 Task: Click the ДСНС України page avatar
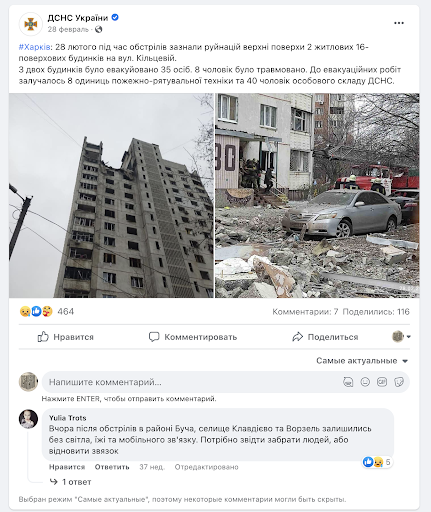click(31, 24)
